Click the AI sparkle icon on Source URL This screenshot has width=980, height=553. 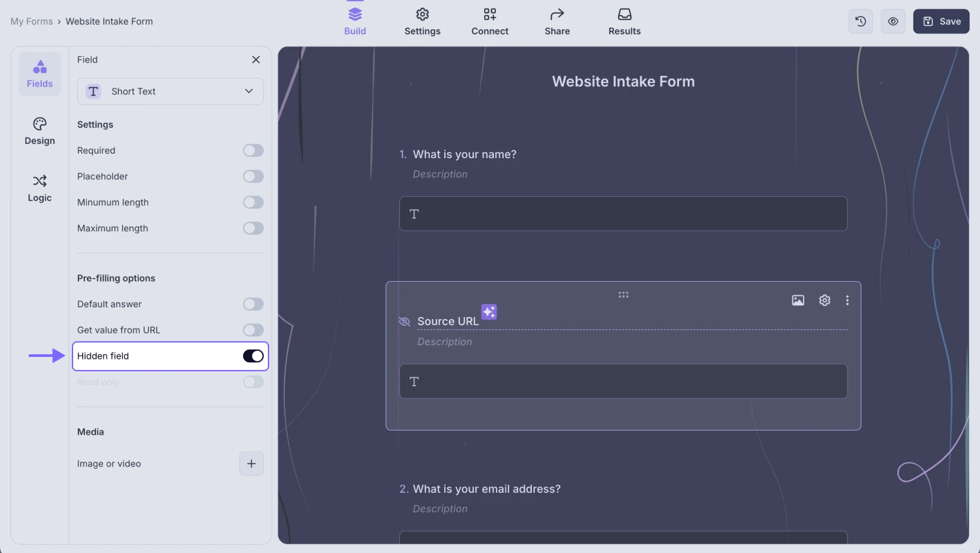coord(489,312)
